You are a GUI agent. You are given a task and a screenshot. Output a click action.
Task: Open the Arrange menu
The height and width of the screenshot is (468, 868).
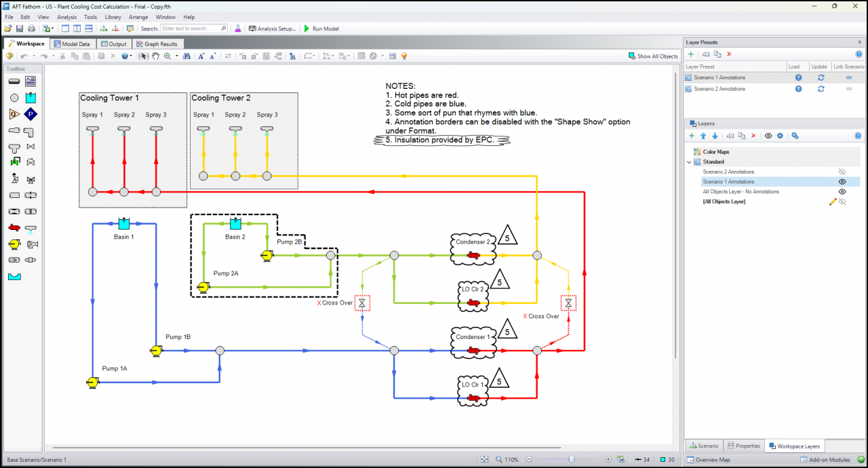coord(138,17)
